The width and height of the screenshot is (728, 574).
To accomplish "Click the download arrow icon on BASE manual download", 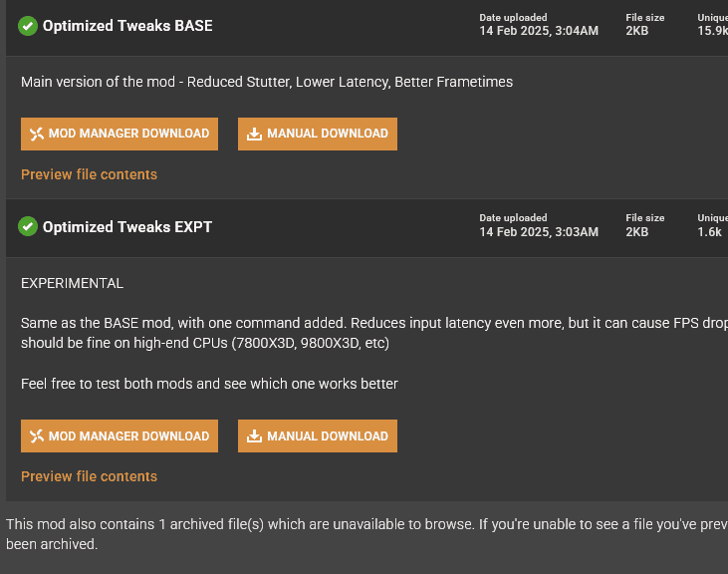I will tap(254, 134).
